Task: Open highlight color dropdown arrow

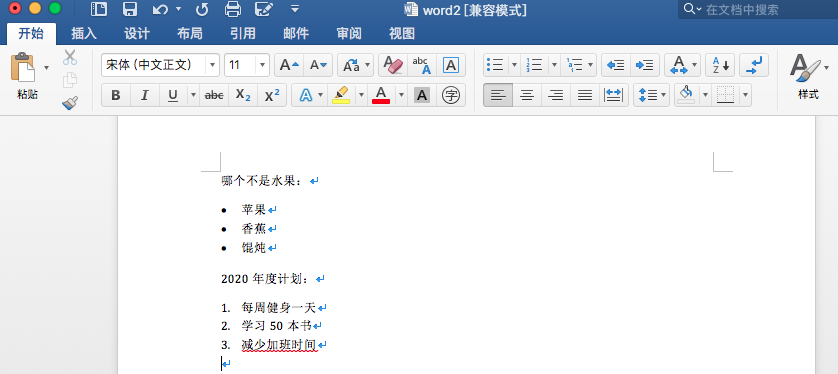Action: (x=361, y=95)
